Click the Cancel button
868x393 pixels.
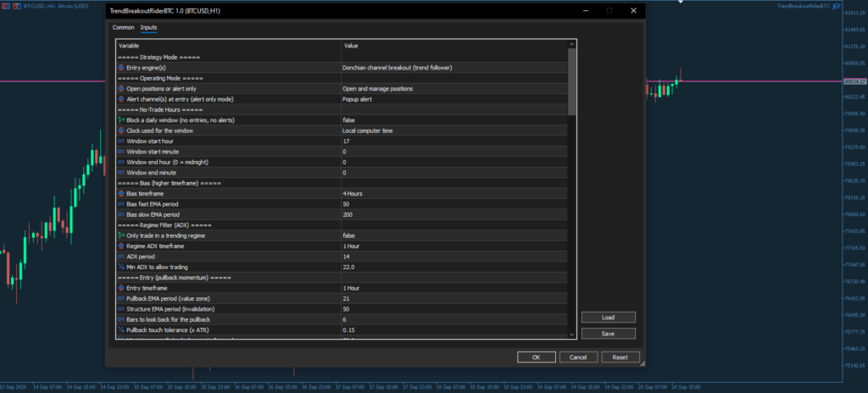578,357
